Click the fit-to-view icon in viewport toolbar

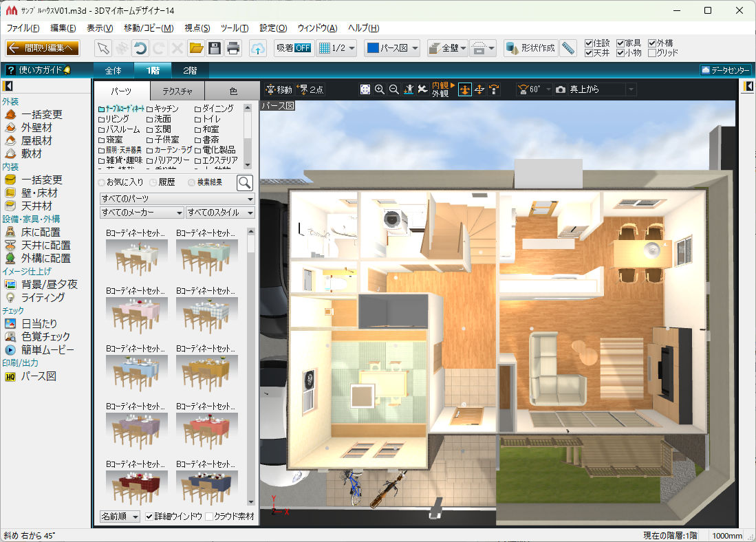[x=365, y=89]
